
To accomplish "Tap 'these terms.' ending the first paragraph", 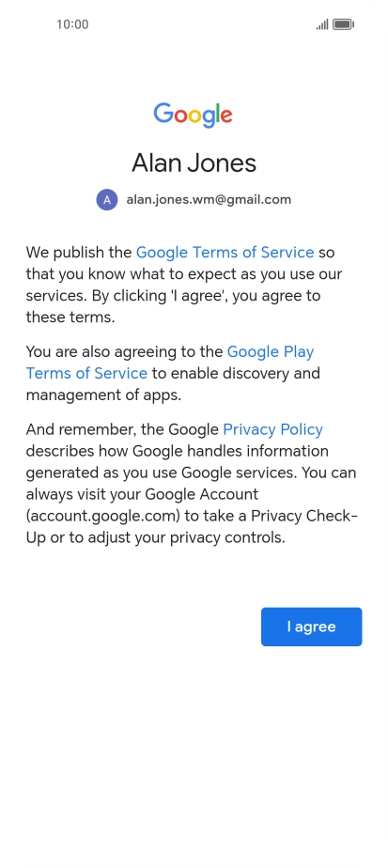I will 70,318.
